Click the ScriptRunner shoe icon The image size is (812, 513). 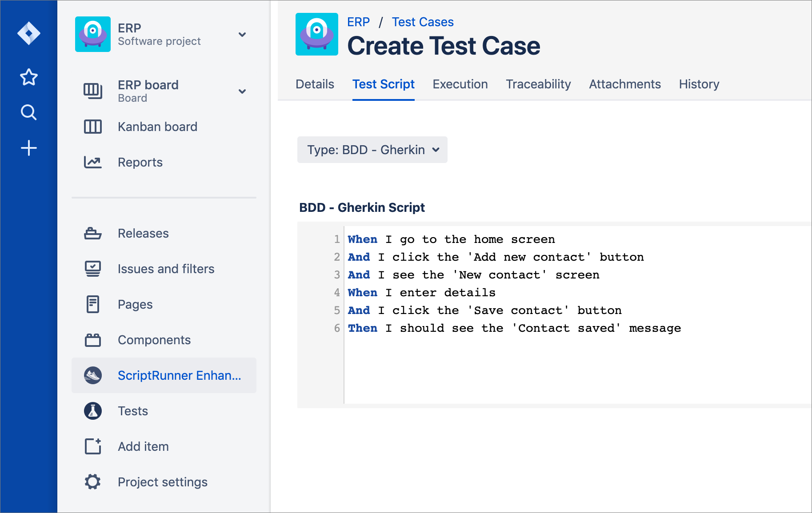(93, 375)
